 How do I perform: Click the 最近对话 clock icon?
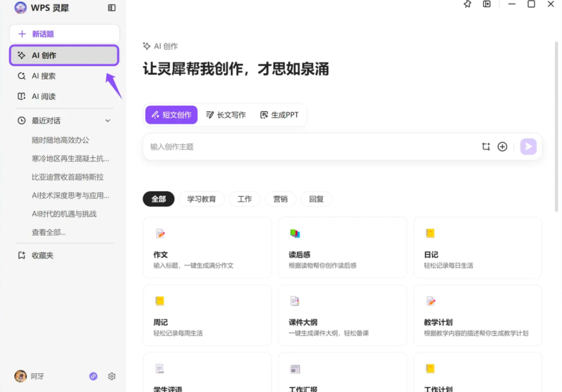(22, 121)
